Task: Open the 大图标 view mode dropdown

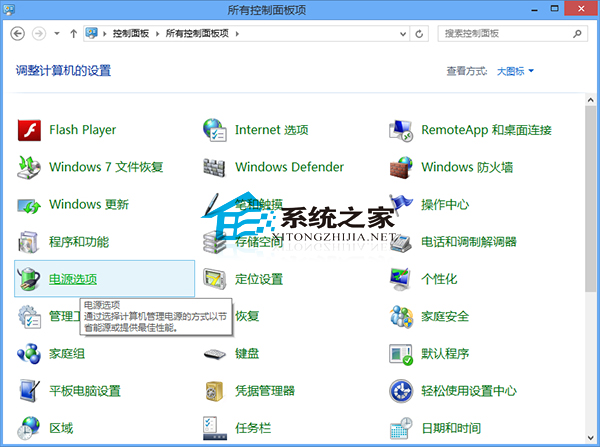Action: click(x=516, y=71)
